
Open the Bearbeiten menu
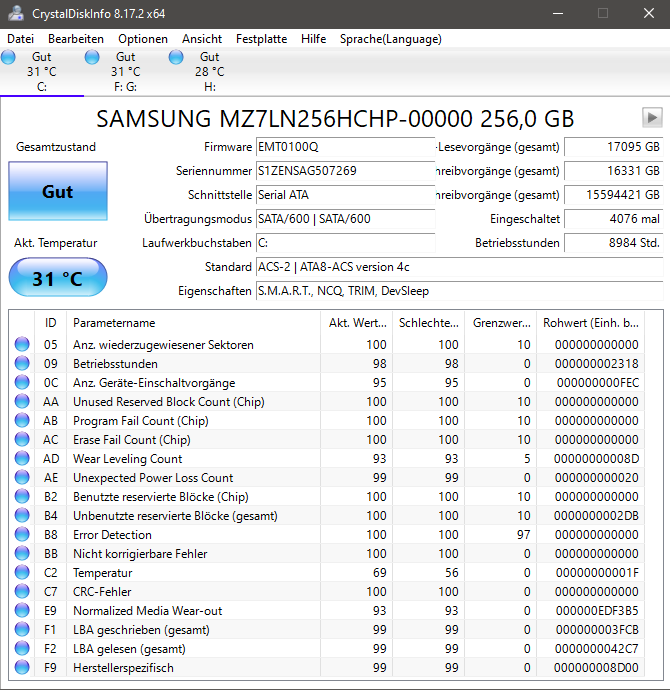(76, 39)
